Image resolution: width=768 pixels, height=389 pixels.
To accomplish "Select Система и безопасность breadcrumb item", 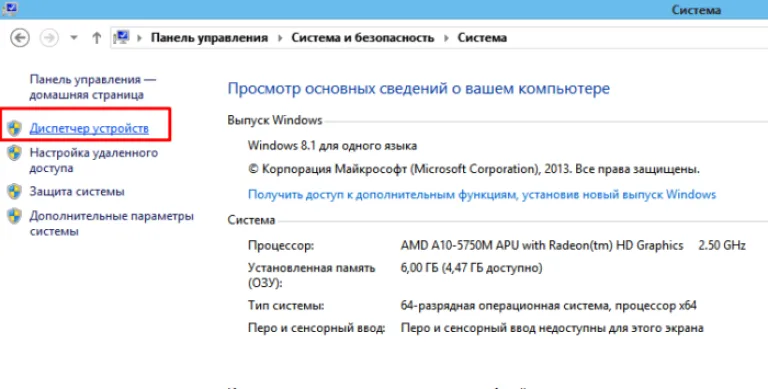I will coord(363,38).
